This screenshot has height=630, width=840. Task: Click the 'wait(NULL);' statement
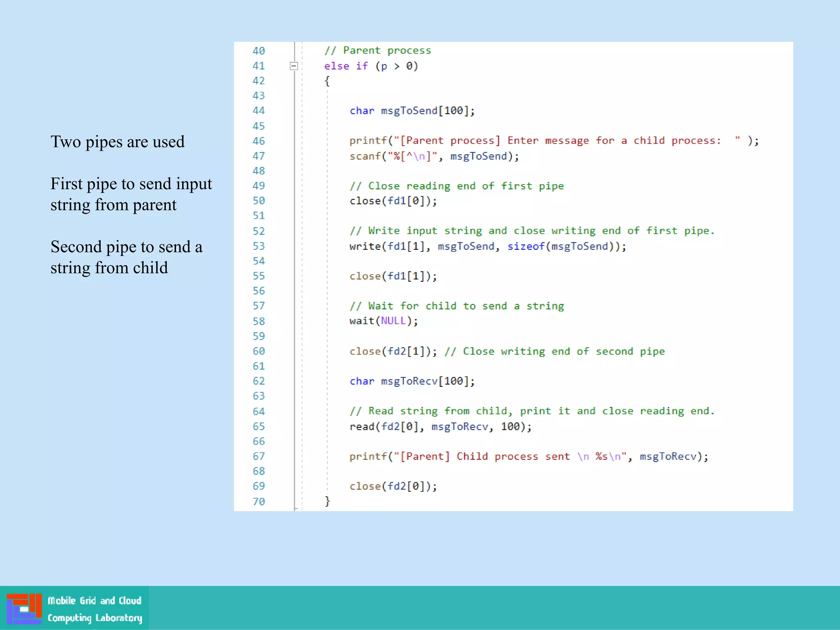tap(383, 321)
